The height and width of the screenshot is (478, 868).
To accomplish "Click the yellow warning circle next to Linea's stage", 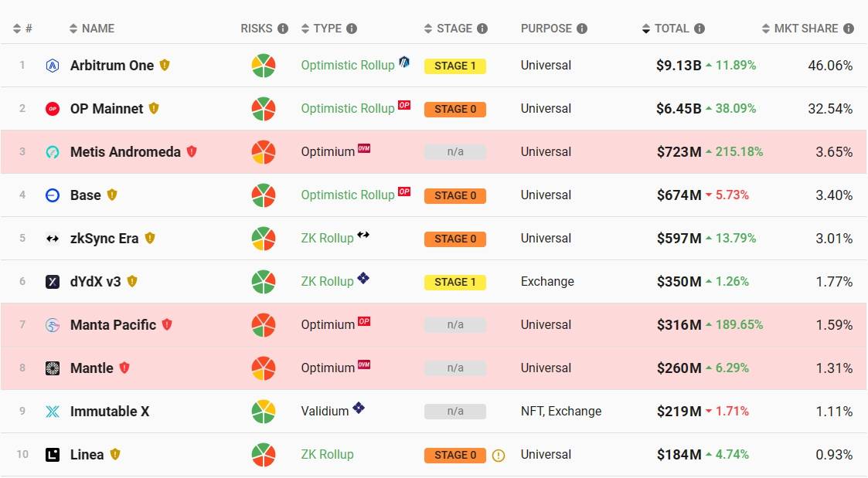I will [x=499, y=456].
